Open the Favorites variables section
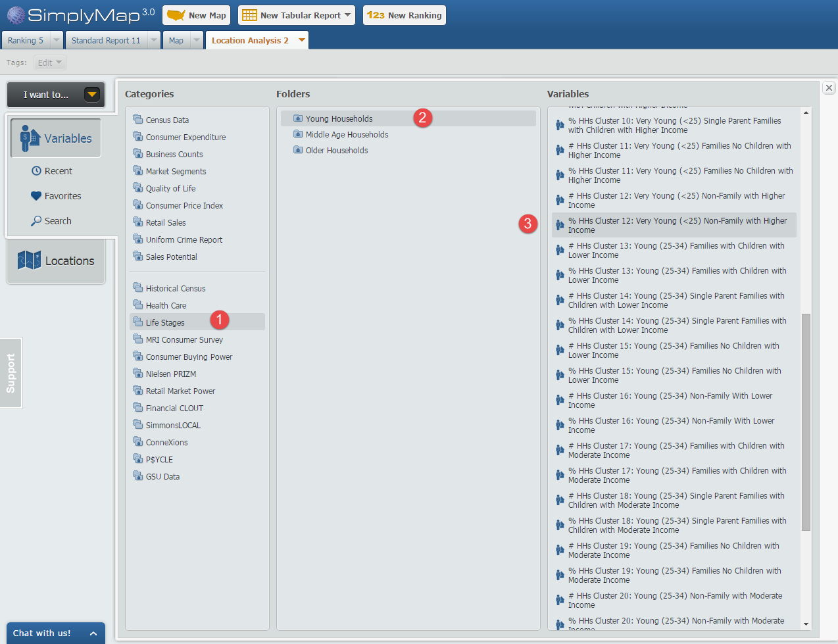 56,196
